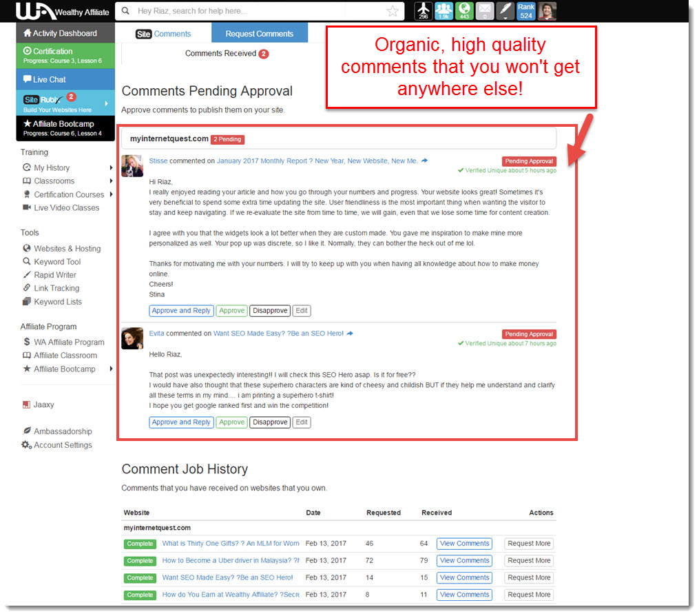Click Approve and Reply on Evita's comment

pos(181,422)
